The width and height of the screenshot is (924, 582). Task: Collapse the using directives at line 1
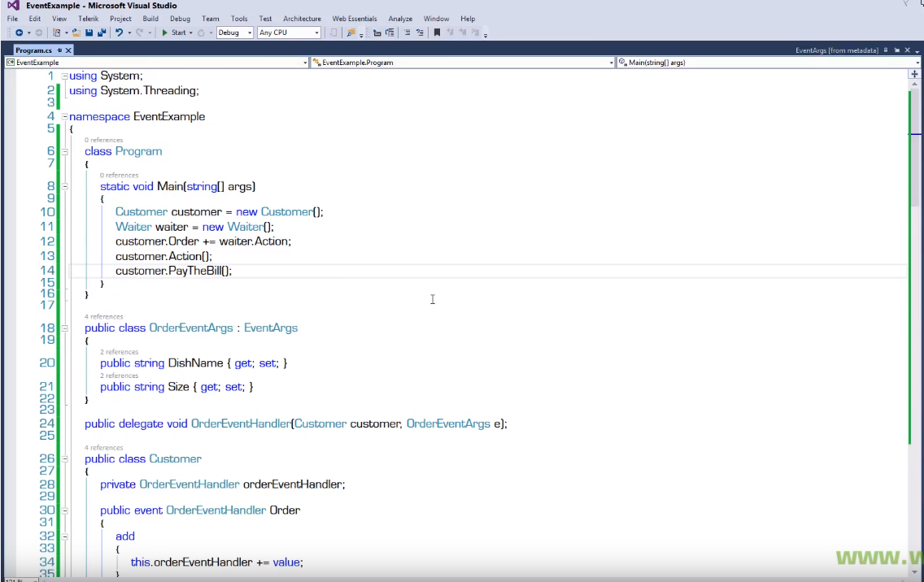65,76
